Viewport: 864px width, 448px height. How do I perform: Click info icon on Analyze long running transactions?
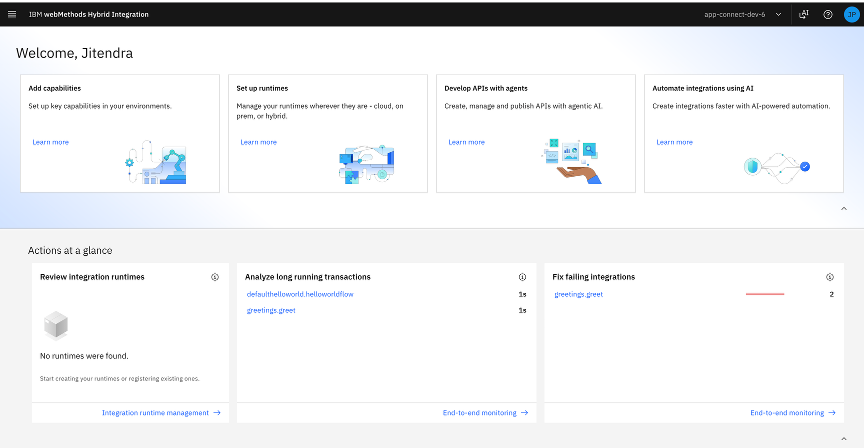522,277
